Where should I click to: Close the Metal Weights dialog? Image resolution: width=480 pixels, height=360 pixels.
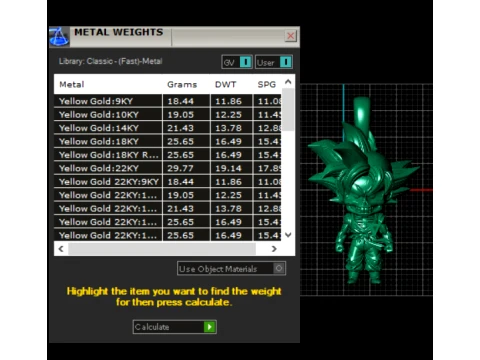click(291, 36)
